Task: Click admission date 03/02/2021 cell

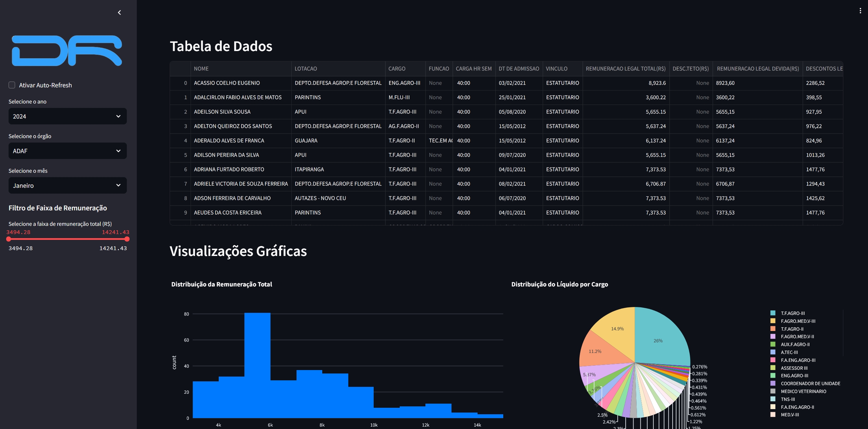Action: point(519,83)
